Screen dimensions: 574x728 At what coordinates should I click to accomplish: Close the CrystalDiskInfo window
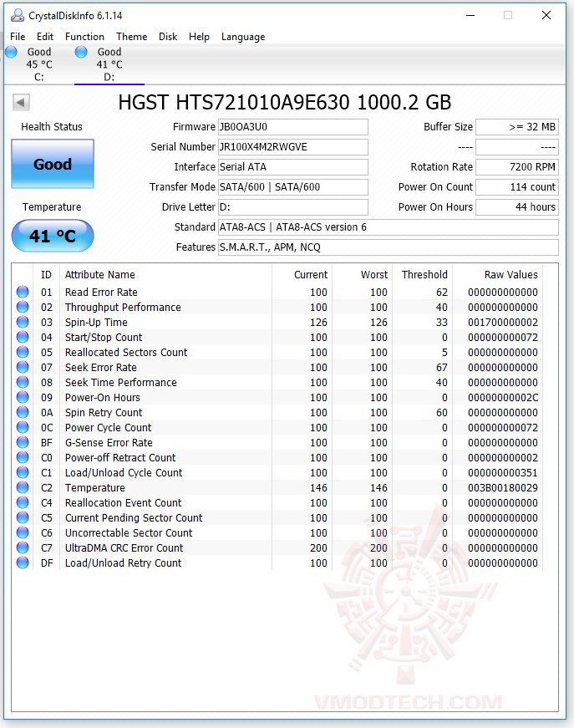pyautogui.click(x=546, y=15)
